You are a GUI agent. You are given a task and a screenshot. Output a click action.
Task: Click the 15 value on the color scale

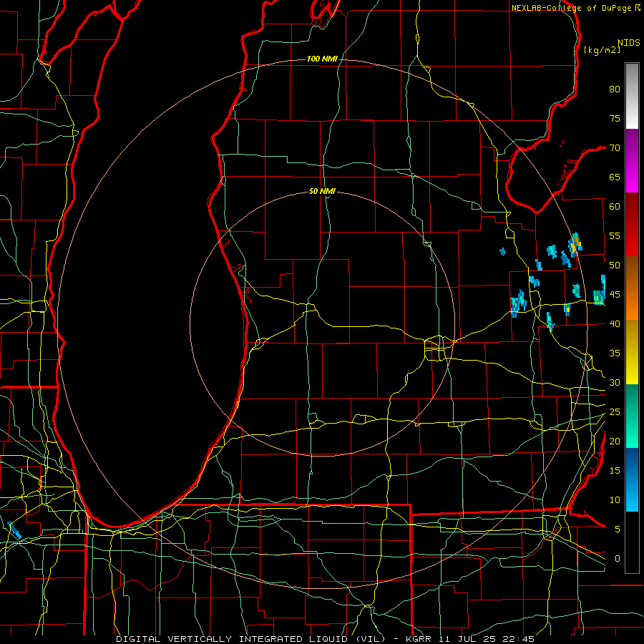click(x=615, y=470)
